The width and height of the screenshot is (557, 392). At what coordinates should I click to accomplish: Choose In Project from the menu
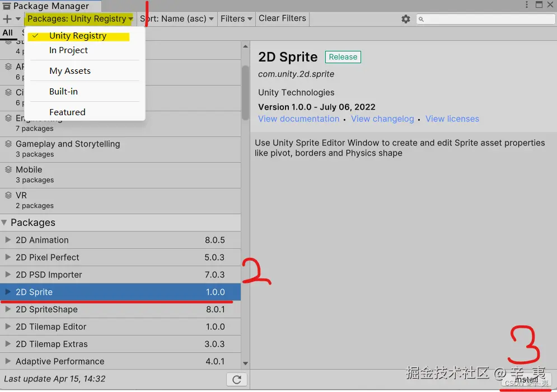pos(85,50)
